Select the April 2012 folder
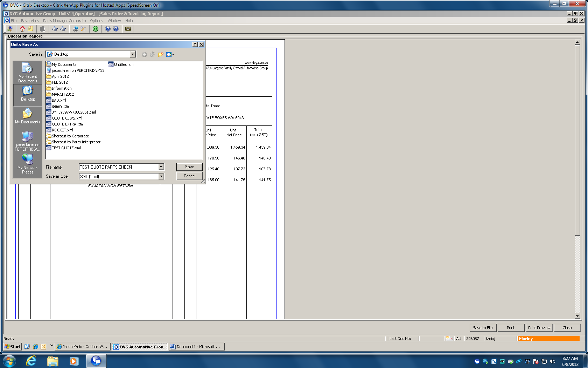The height and width of the screenshot is (368, 588). 58,76
